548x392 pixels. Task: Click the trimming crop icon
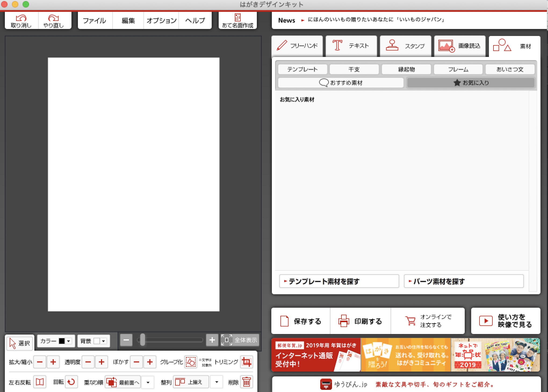pos(246,362)
